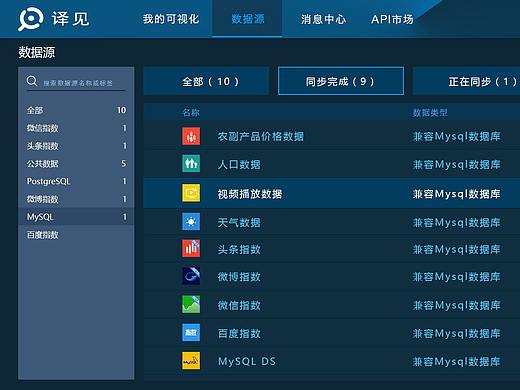Select 百度指数 category in sidebar
Image resolution: width=520 pixels, height=390 pixels.
[76, 235]
